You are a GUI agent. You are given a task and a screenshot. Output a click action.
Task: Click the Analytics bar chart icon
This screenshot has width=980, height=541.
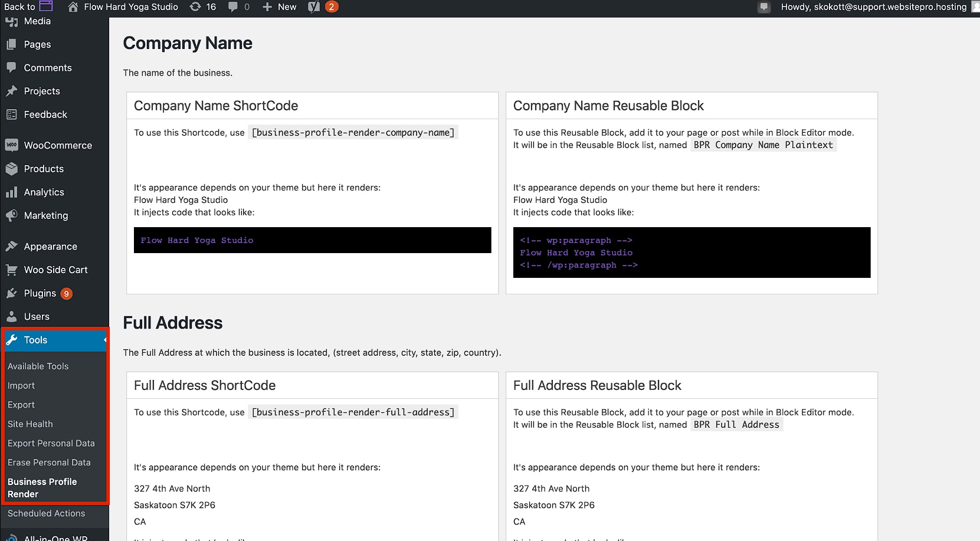click(11, 192)
